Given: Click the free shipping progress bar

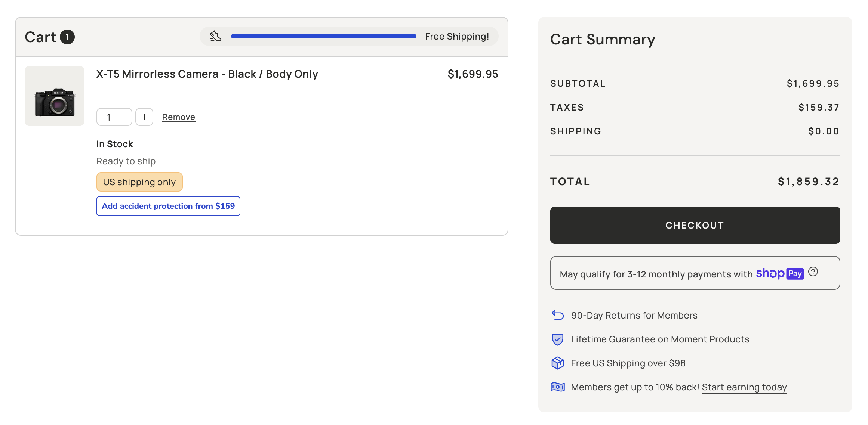Looking at the screenshot, I should [323, 36].
